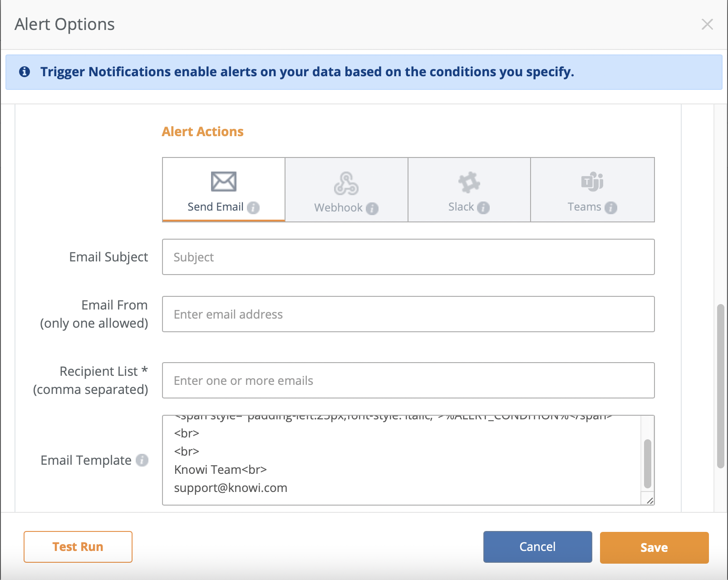This screenshot has height=580, width=728.
Task: Click the Email From address field
Action: pyautogui.click(x=408, y=314)
